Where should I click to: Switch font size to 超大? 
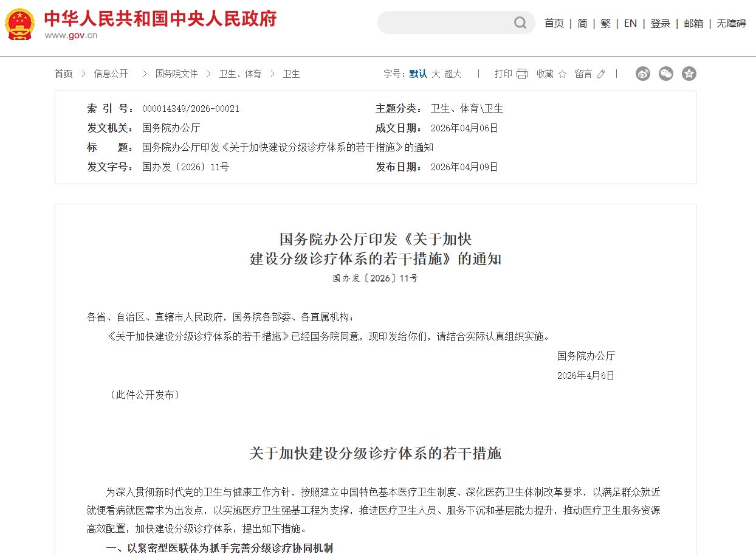point(453,74)
